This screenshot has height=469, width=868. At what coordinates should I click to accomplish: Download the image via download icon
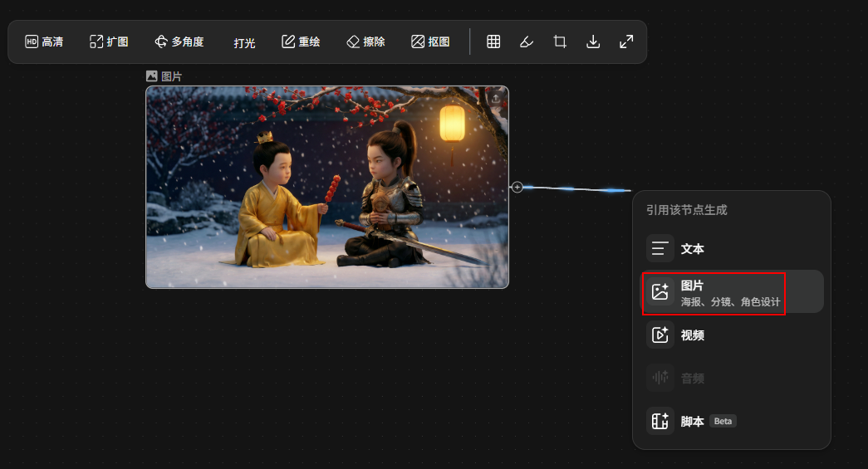click(593, 42)
